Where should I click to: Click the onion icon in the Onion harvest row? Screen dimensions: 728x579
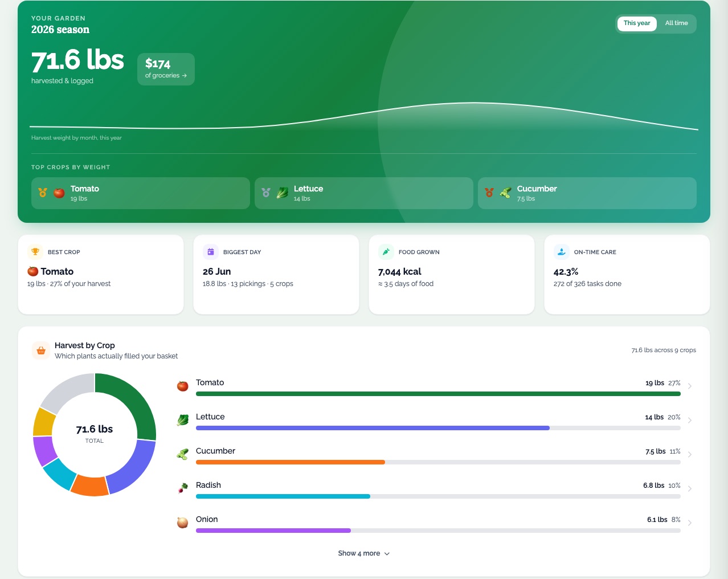tap(183, 523)
